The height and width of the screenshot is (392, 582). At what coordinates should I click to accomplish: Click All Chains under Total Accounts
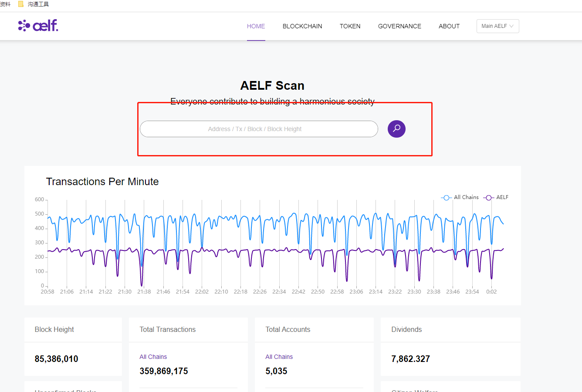(x=279, y=357)
